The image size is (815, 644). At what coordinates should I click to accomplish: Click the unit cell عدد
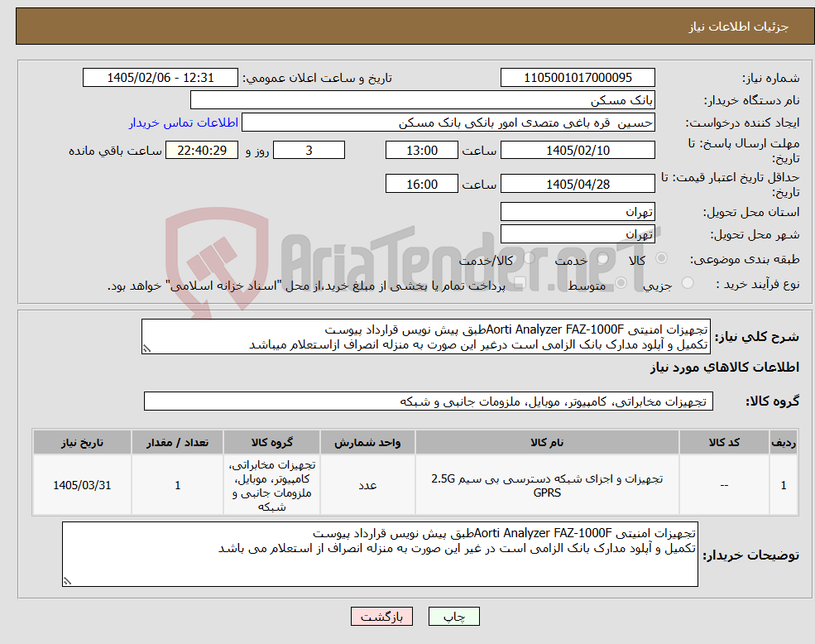pos(367,485)
